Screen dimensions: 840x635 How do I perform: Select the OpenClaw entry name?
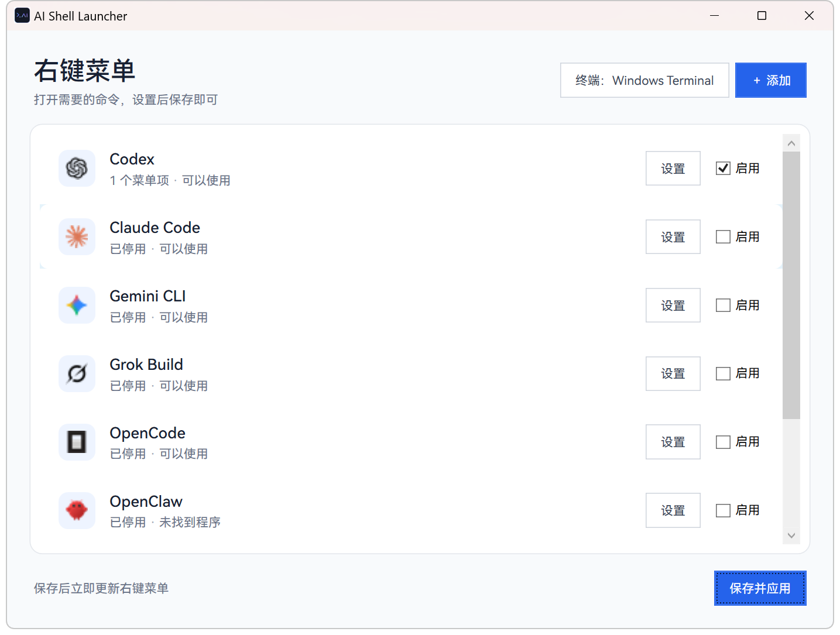146,502
